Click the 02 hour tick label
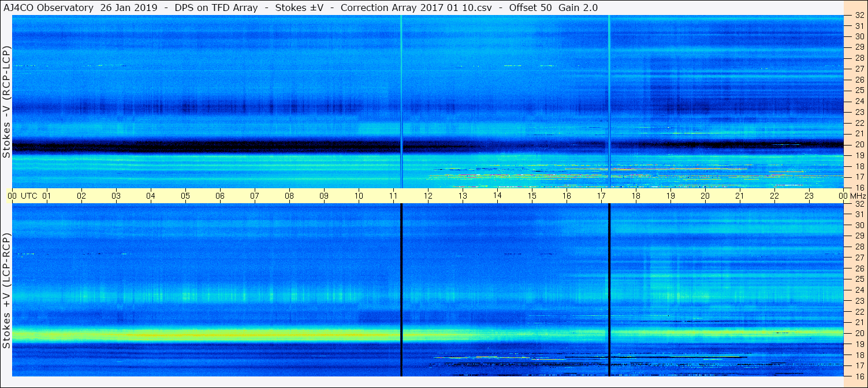The image size is (868, 388). point(81,196)
